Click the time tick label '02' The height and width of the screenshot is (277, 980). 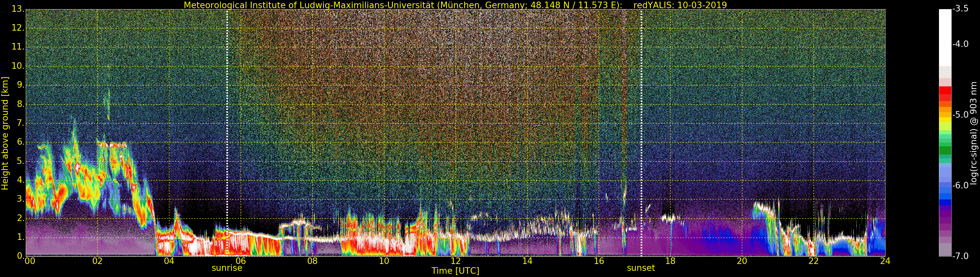point(97,261)
